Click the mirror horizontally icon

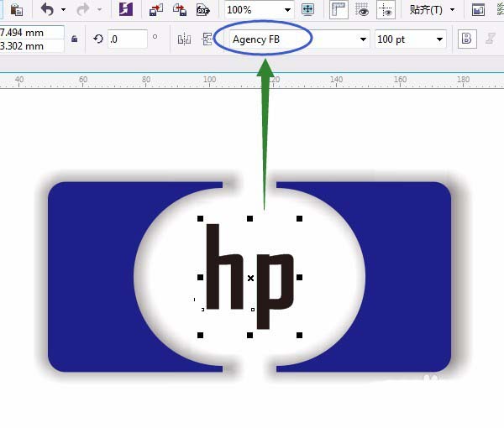point(184,39)
